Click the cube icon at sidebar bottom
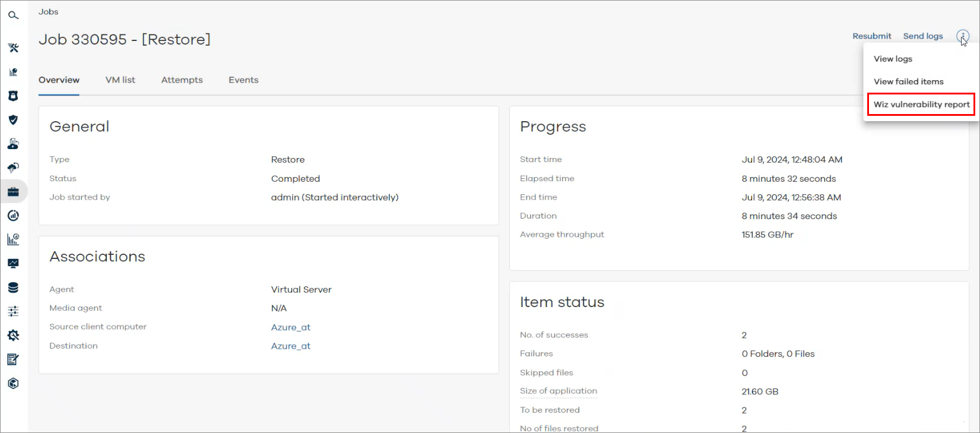The image size is (980, 433). [x=13, y=384]
